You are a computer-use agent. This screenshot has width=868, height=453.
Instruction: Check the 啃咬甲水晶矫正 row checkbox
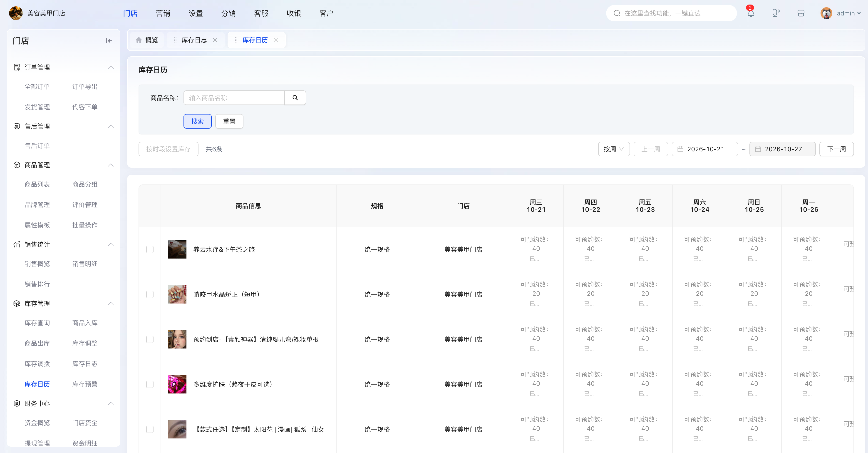(x=150, y=294)
